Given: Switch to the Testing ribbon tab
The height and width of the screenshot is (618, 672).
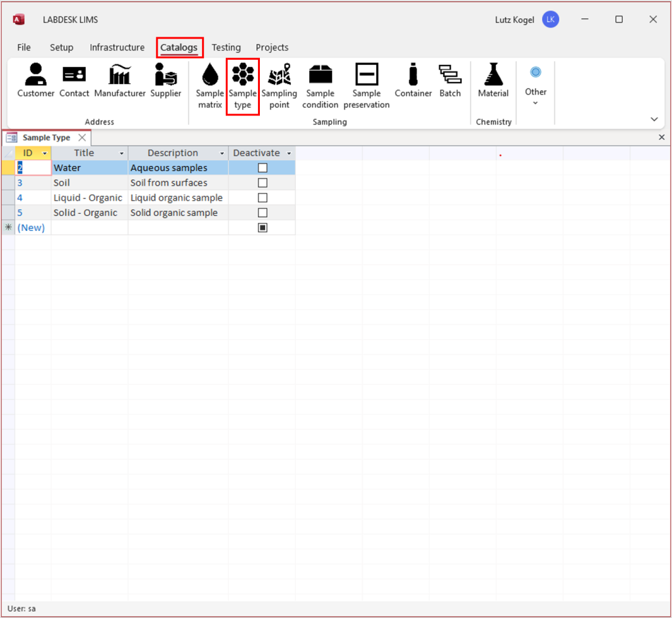Looking at the screenshot, I should pyautogui.click(x=226, y=47).
